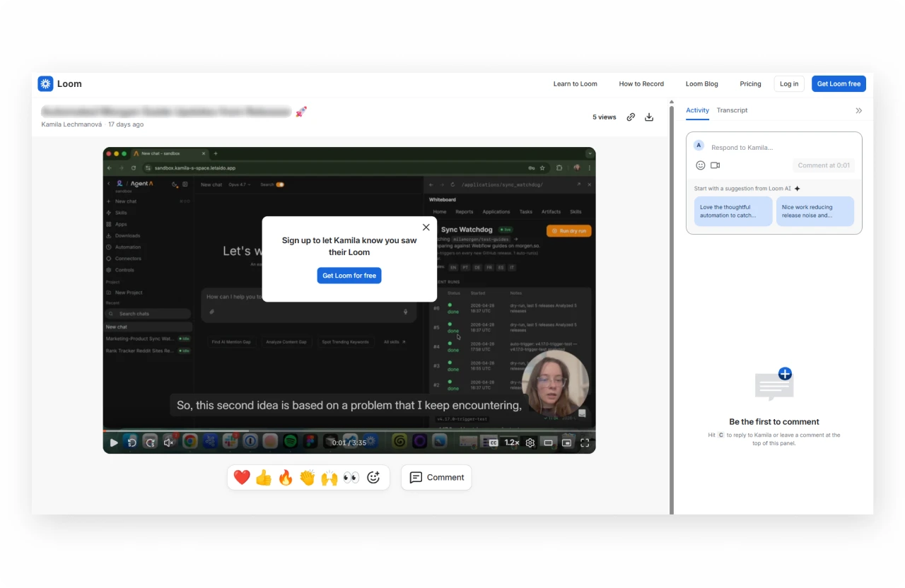Screen dimensions: 905x588
Task: Open the emoji picker in comment box
Action: pos(701,165)
